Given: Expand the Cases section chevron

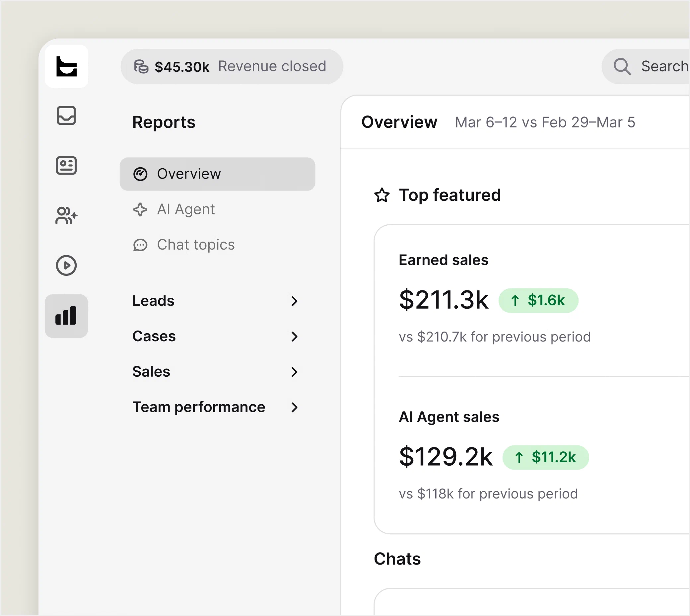Looking at the screenshot, I should [x=294, y=337].
